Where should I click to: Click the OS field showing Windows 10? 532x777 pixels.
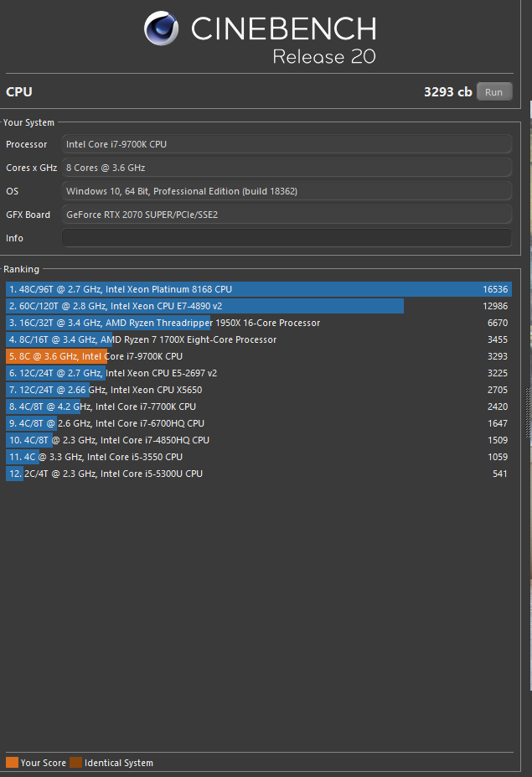(x=287, y=191)
